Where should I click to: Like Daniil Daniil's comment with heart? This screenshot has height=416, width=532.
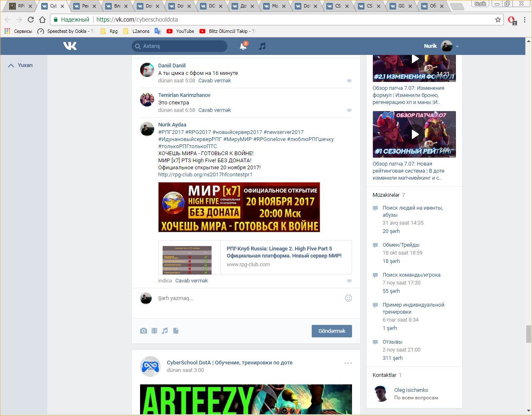pos(349,81)
